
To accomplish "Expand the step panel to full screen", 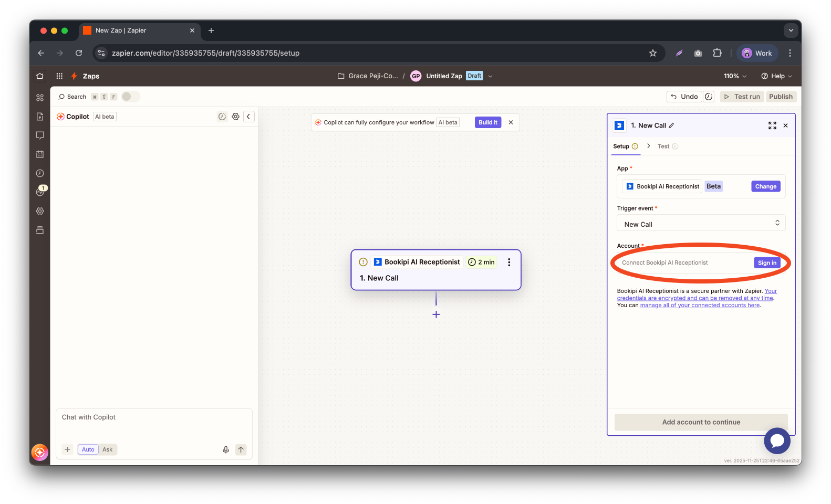I will (772, 125).
